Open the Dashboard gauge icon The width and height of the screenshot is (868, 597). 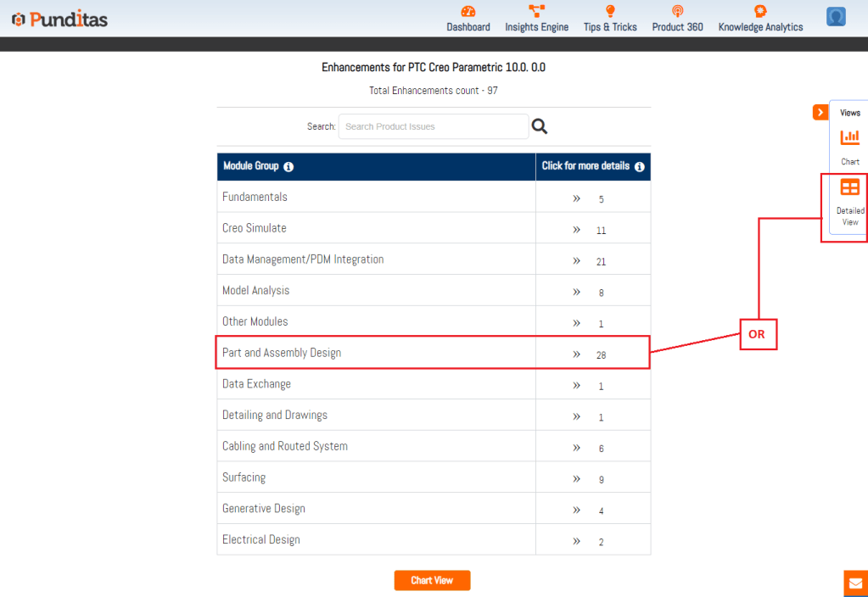pos(468,12)
